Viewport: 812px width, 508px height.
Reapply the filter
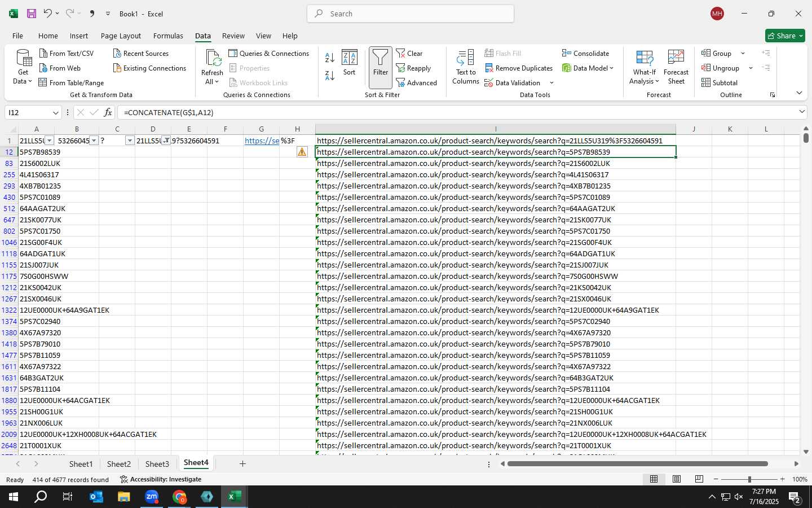(414, 68)
